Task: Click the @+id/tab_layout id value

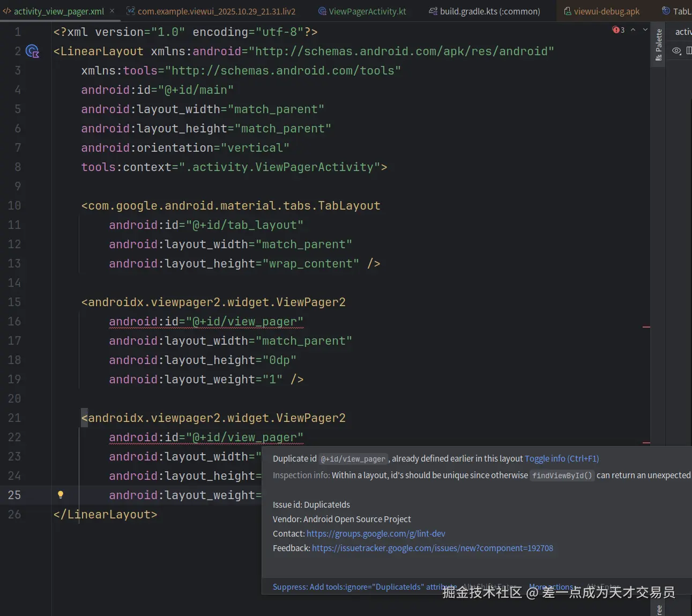Action: (x=244, y=225)
